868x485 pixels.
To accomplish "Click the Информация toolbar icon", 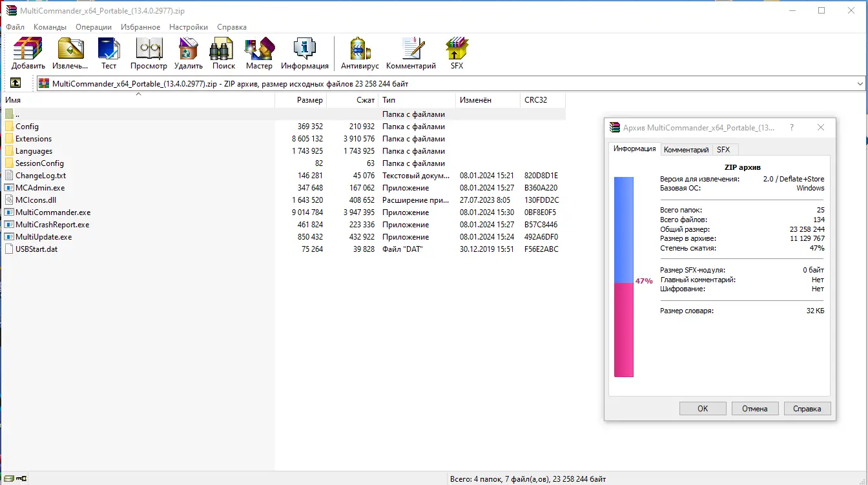I will coord(304,48).
